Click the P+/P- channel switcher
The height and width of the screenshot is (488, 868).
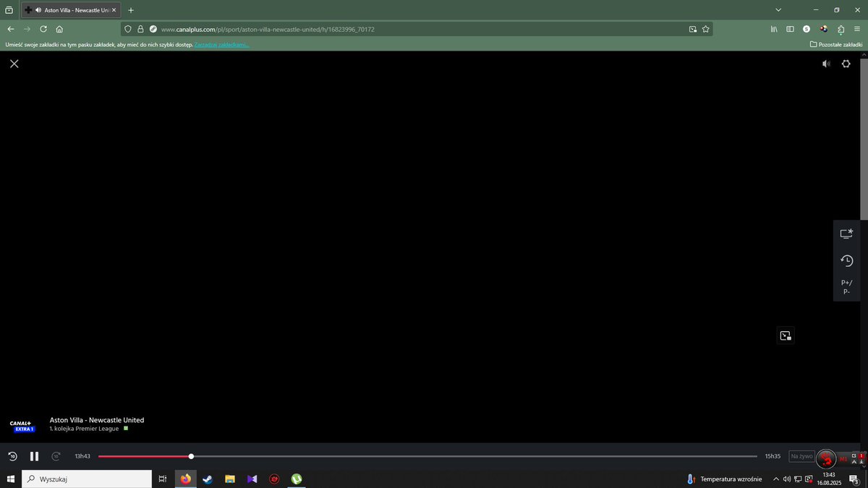[x=846, y=287]
